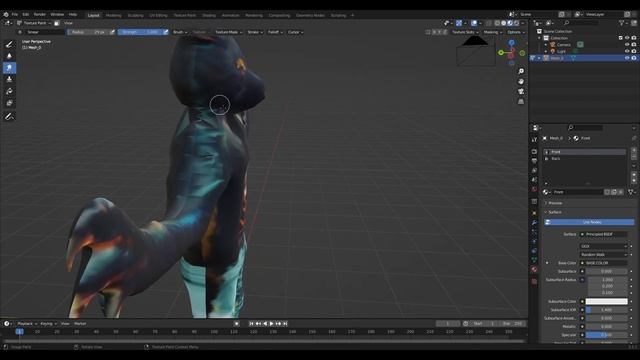Open the Texture properties tab
The height and width of the screenshot is (360, 640).
[x=534, y=281]
